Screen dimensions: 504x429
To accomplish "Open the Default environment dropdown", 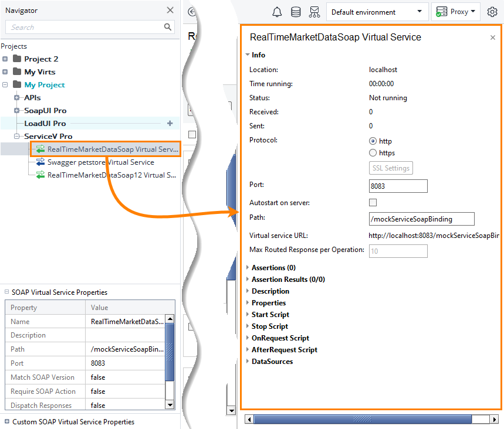I will (377, 12).
